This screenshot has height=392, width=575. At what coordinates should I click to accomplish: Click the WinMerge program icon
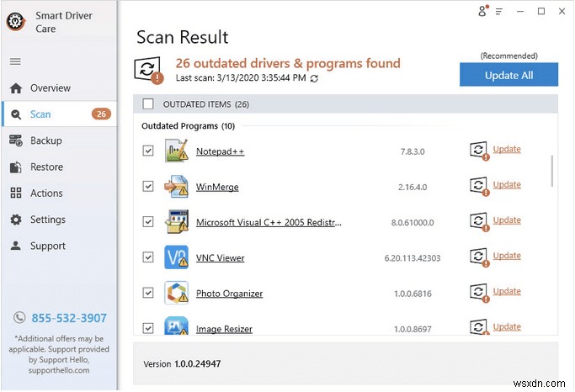point(177,186)
